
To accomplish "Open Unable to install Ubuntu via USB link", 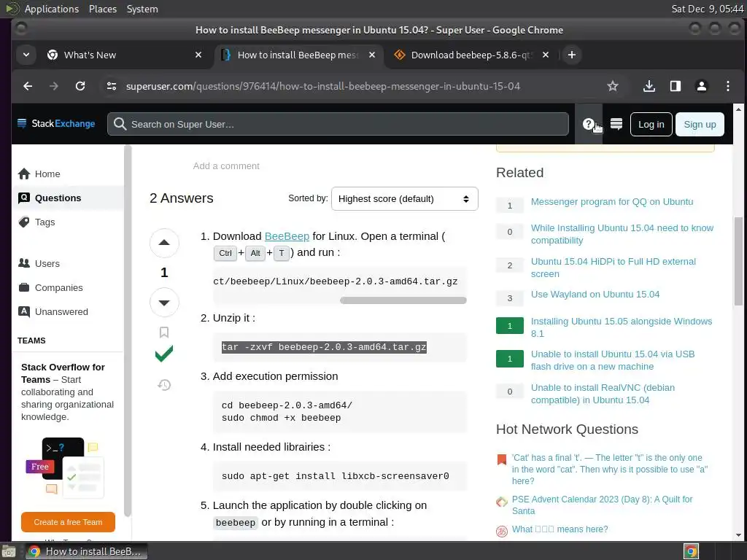I will (x=613, y=360).
